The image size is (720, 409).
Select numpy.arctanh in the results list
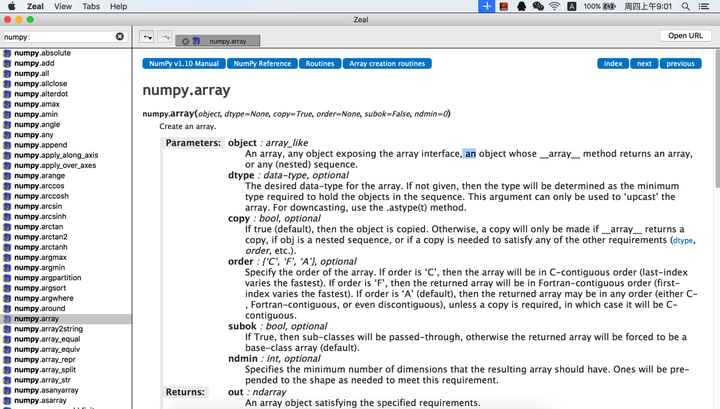coord(66,247)
